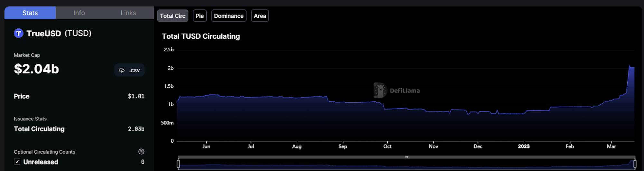Select the Dominance chart view
This screenshot has height=171, width=644.
click(229, 16)
